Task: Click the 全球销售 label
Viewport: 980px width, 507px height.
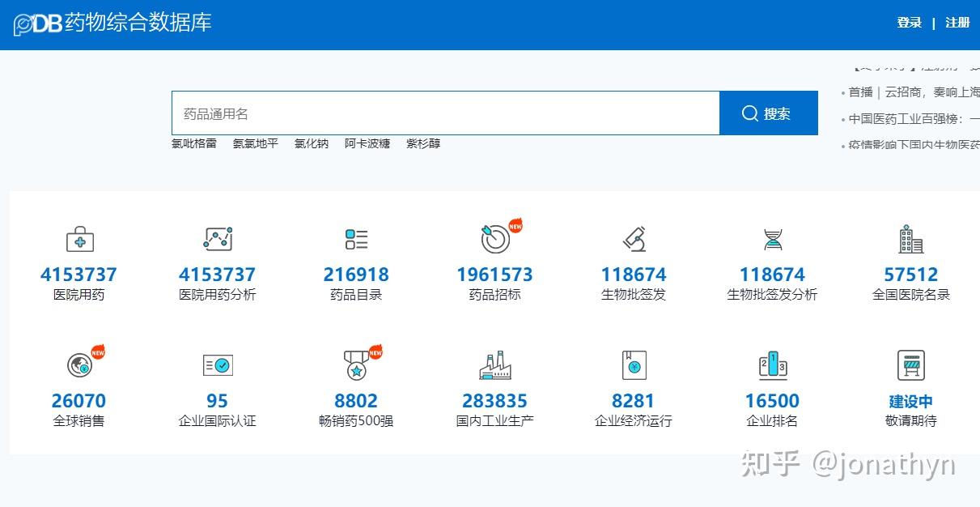Action: [x=79, y=421]
